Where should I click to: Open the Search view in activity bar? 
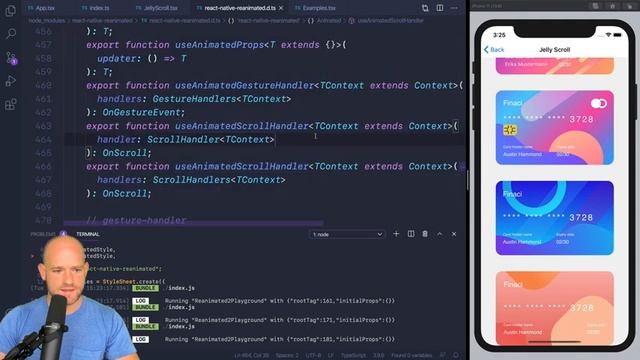coord(11,33)
